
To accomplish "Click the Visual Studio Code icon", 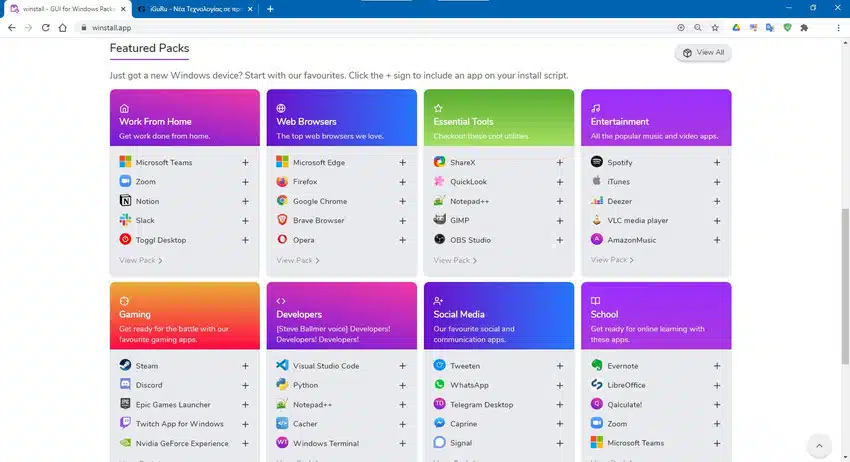I will click(x=282, y=365).
